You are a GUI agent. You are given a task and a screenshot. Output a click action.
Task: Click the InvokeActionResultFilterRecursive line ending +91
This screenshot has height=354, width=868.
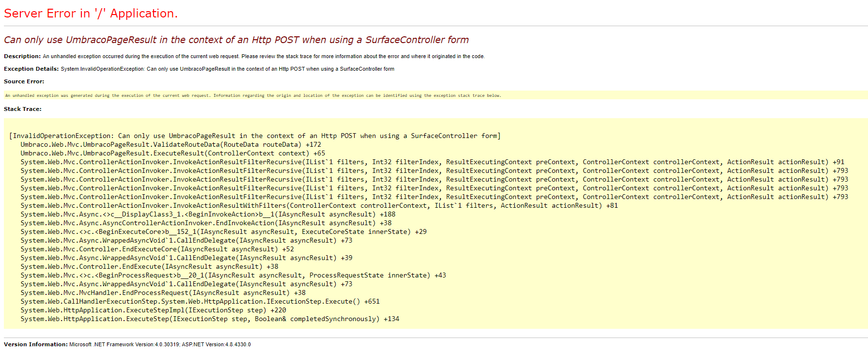click(x=433, y=162)
